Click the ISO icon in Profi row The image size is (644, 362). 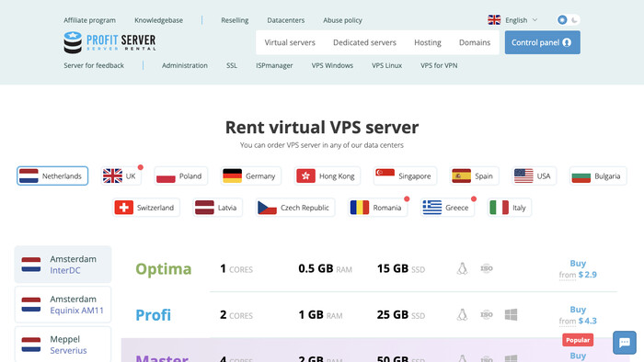click(x=487, y=315)
